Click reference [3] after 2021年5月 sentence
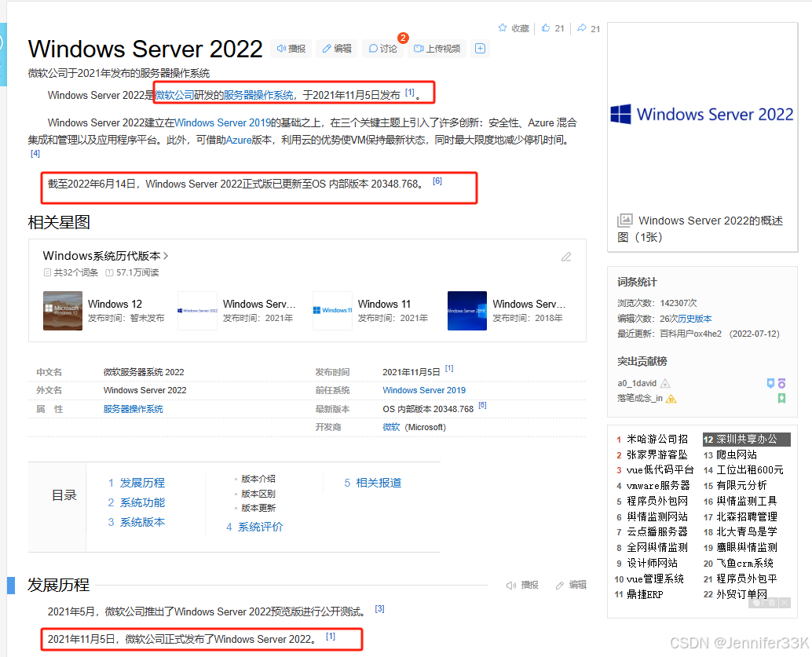The width and height of the screenshot is (812, 657). coord(379,608)
